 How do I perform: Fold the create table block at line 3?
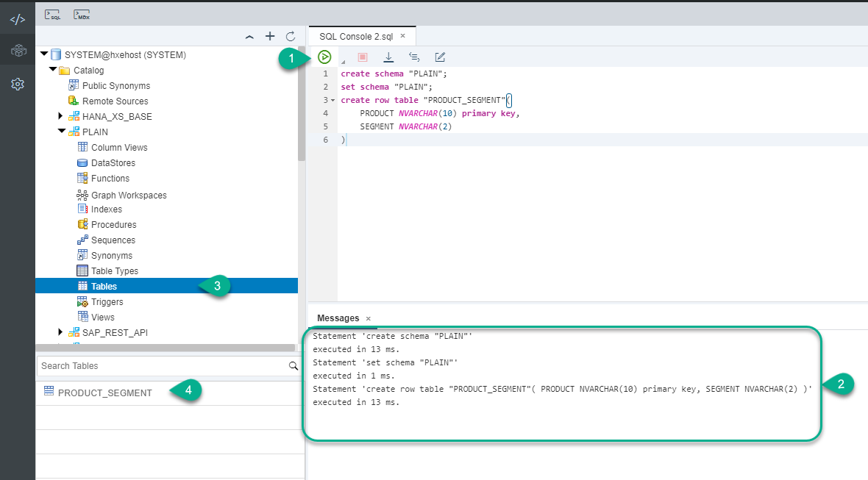pyautogui.click(x=332, y=100)
